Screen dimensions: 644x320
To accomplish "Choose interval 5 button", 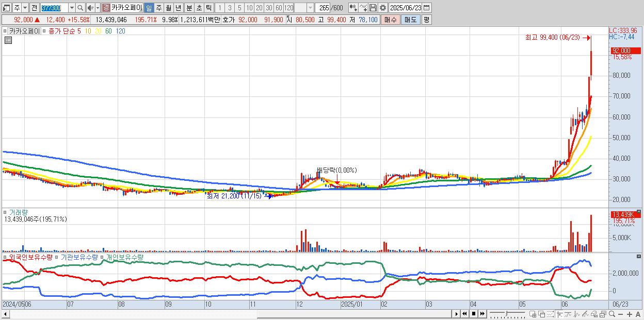I will pyautogui.click(x=239, y=8).
